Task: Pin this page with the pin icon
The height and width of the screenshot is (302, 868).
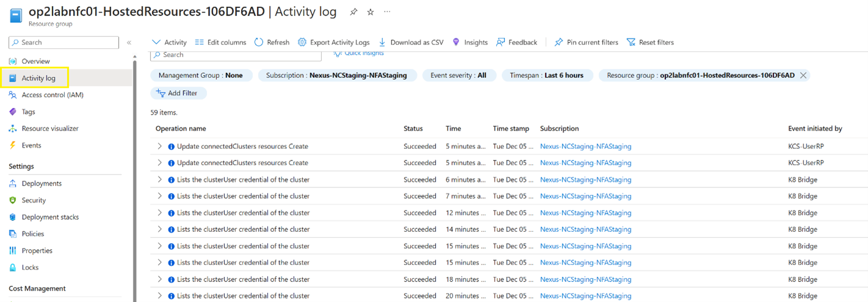Action: pyautogui.click(x=353, y=12)
